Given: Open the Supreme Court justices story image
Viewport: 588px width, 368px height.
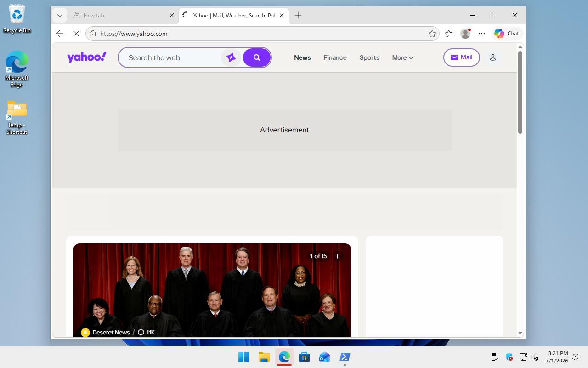Looking at the screenshot, I should [x=212, y=290].
